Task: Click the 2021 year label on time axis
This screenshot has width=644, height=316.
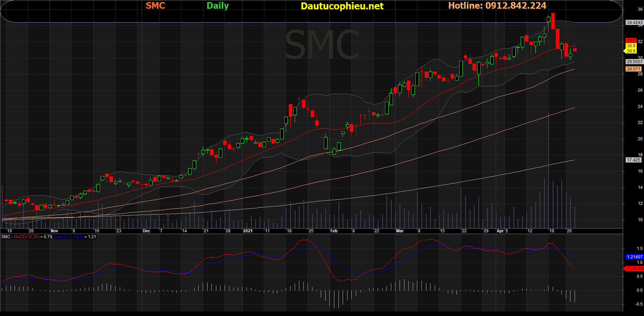Action: click(x=248, y=231)
